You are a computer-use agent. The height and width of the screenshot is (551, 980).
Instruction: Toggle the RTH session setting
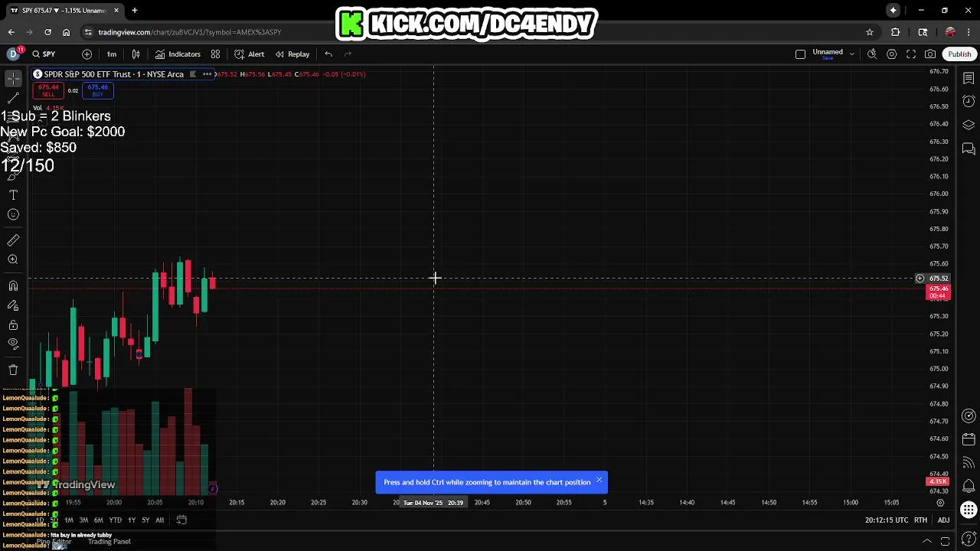pos(921,520)
